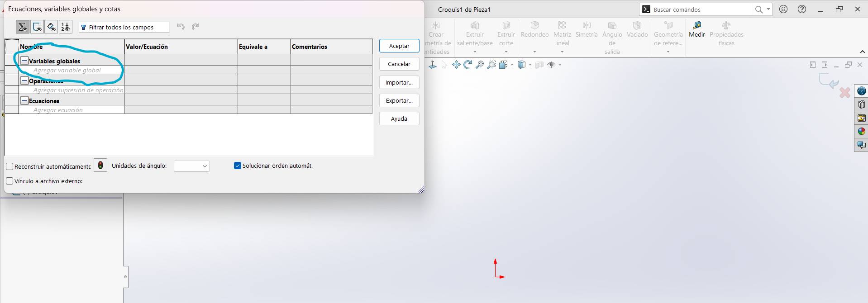Click the Aceptar button

coord(399,46)
